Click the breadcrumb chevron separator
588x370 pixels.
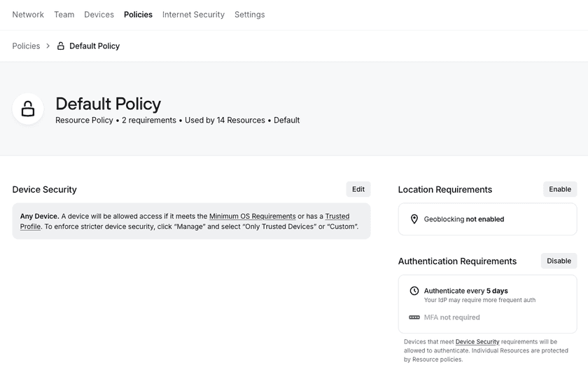[48, 46]
